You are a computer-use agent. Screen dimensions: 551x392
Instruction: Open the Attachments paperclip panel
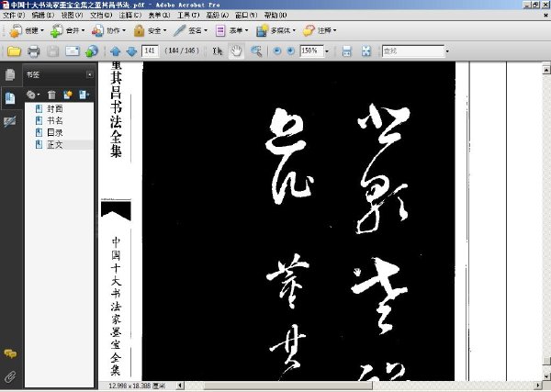pyautogui.click(x=10, y=377)
